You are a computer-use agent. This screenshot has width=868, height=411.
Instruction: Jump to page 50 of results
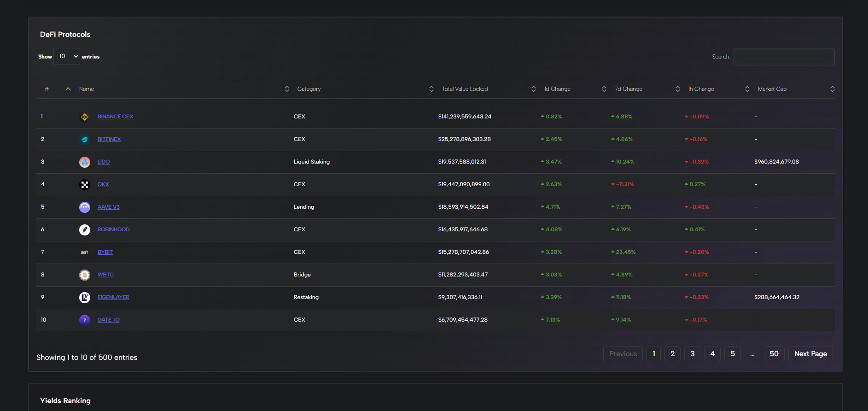(x=774, y=354)
